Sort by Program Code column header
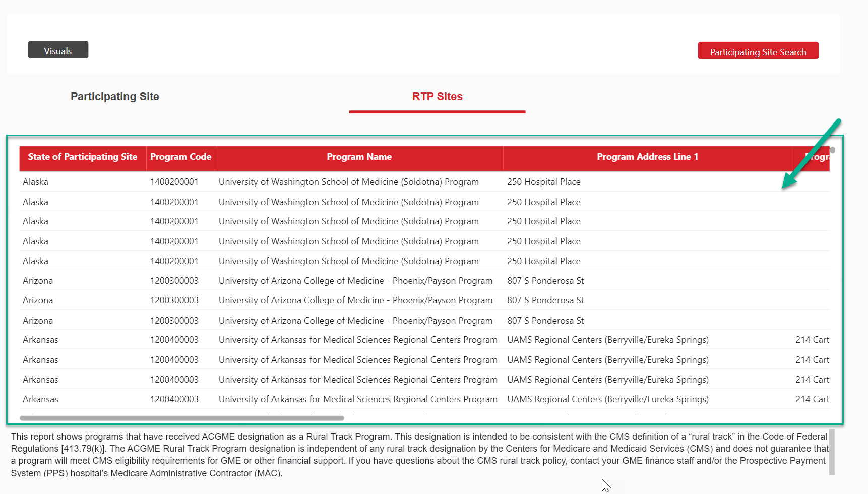Image resolution: width=868 pixels, height=494 pixels. click(180, 157)
